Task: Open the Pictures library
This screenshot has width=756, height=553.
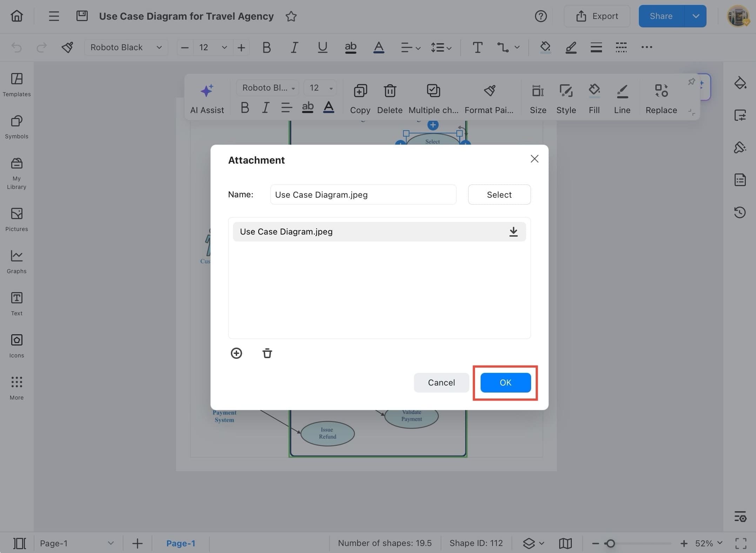Action: point(16,219)
